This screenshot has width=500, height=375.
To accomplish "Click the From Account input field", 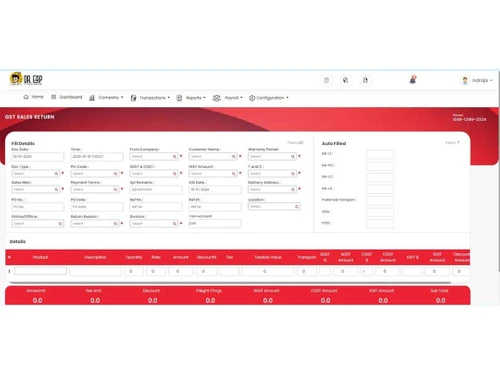I will tap(215, 223).
